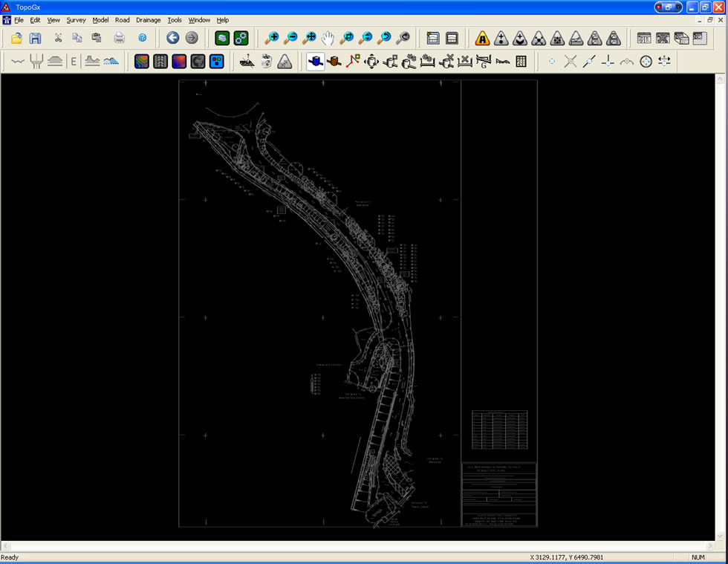The width and height of the screenshot is (728, 564).
Task: Click the Paste clipboard icon
Action: [x=96, y=38]
